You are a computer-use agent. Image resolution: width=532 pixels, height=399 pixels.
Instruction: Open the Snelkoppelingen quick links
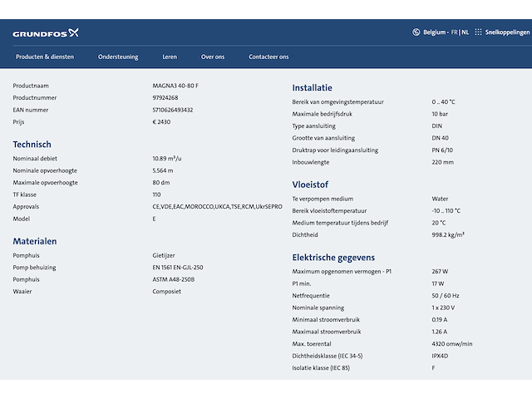pyautogui.click(x=507, y=32)
